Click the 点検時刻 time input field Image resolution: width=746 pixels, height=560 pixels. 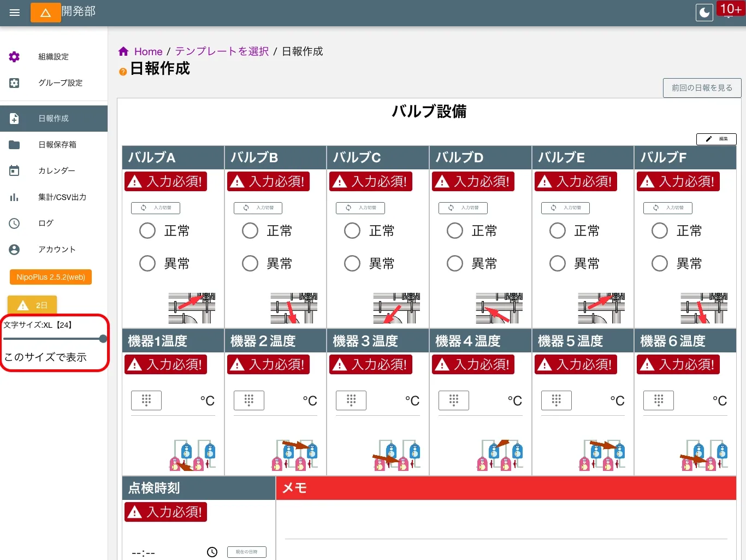(175, 552)
